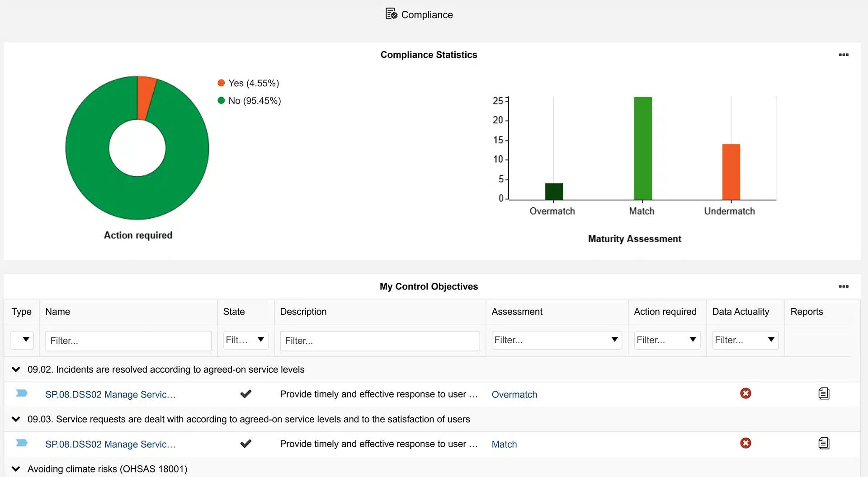Click the orange Undermatch bar in chart
The height and width of the screenshot is (477, 868).
pyautogui.click(x=731, y=172)
